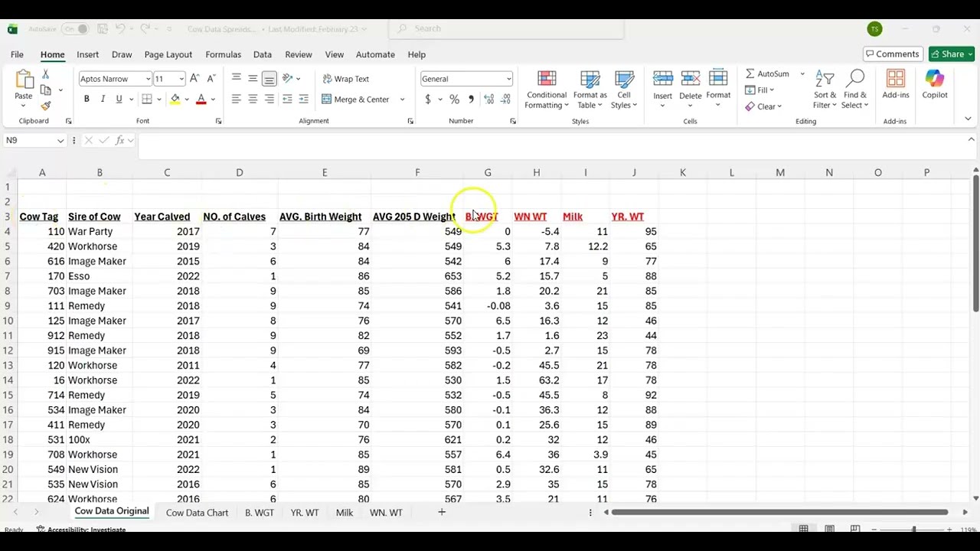Viewport: 980px width, 551px height.
Task: Apply Percent Style
Action: coord(454,99)
